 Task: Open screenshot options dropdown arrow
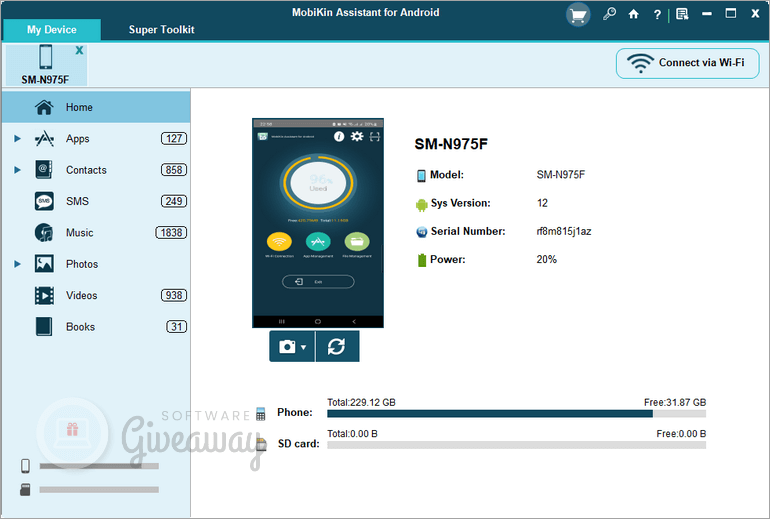[x=303, y=347]
